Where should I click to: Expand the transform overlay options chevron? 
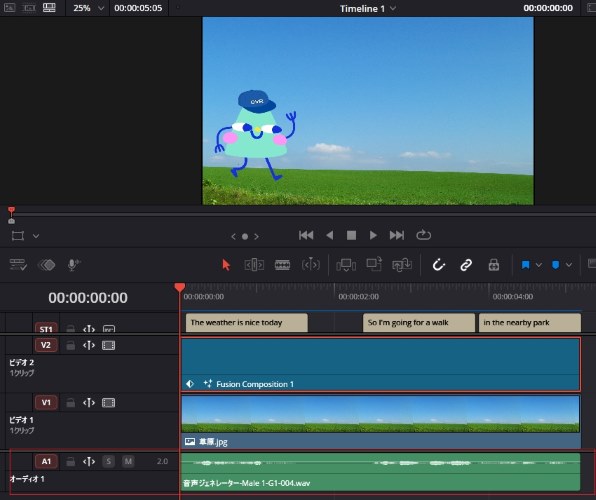[x=36, y=236]
